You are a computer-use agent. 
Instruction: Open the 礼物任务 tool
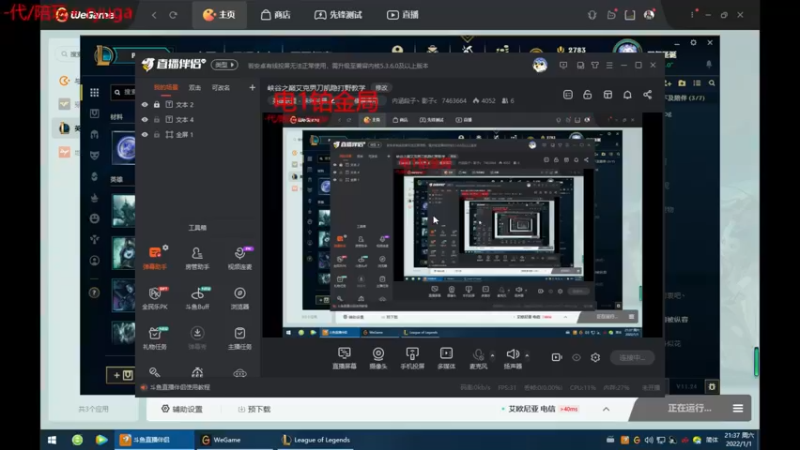click(x=155, y=338)
